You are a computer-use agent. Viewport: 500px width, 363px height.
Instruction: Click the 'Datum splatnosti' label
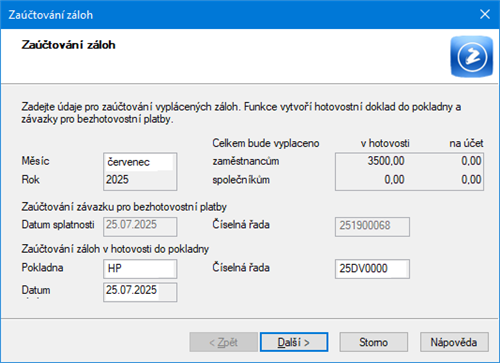(58, 225)
